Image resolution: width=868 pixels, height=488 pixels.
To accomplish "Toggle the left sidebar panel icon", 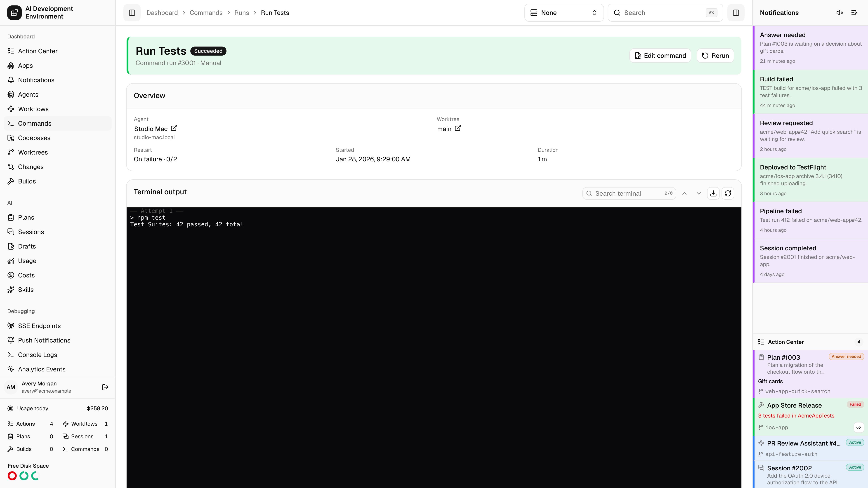I will [132, 13].
